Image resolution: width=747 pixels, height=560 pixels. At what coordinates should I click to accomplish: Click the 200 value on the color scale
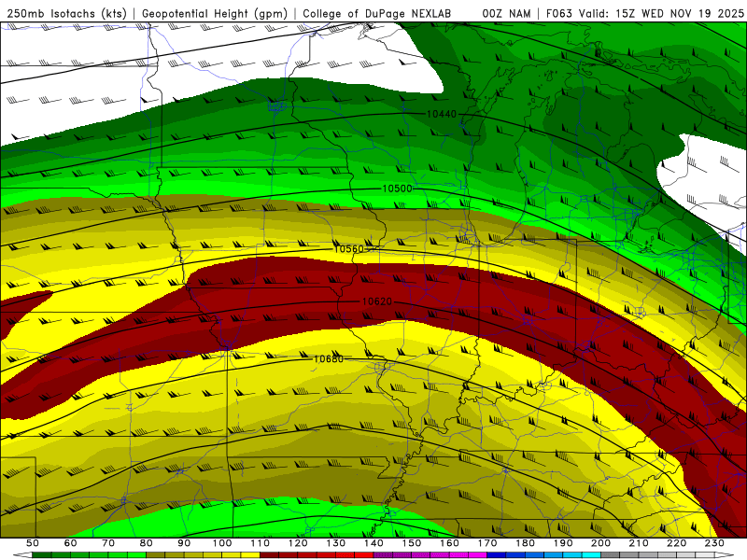600,543
